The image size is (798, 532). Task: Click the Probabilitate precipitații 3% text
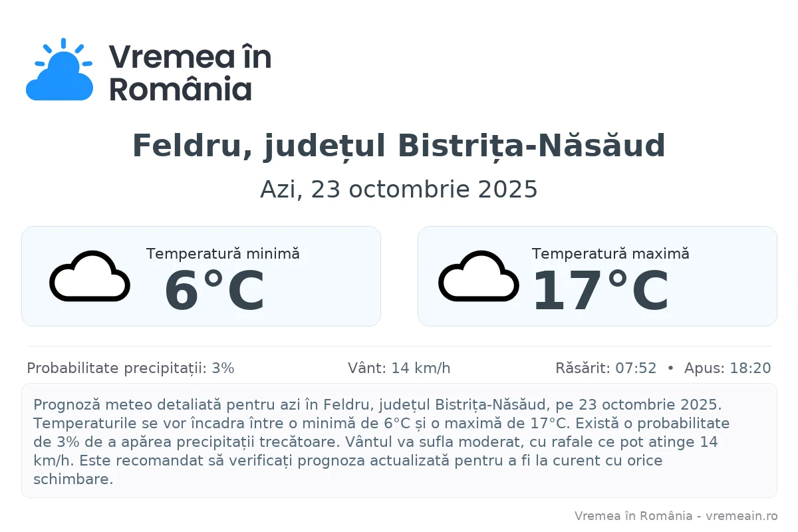130,368
